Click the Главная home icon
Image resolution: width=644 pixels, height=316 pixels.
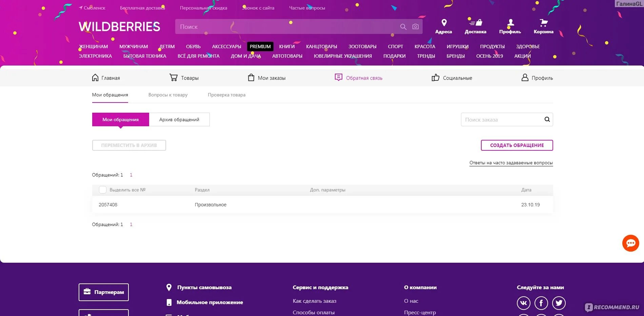click(x=95, y=78)
